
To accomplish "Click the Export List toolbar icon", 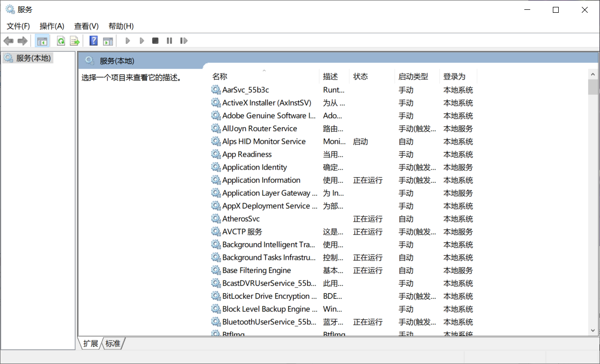I will 75,40.
